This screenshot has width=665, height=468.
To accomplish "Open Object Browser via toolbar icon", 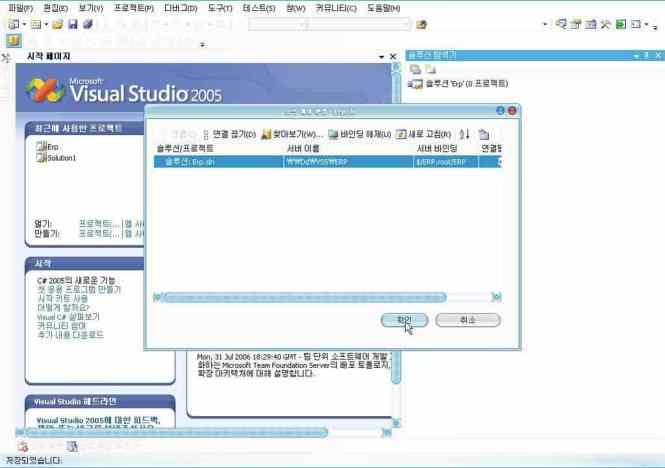I will 591,24.
